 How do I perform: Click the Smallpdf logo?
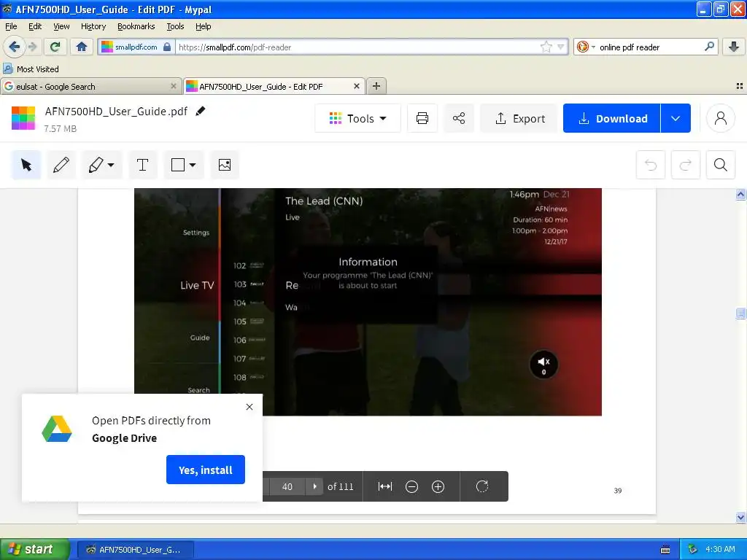click(x=23, y=118)
